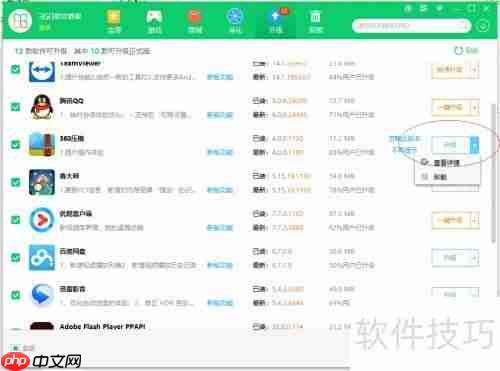Open the 宝库 software library tab
This screenshot has height=371, width=500.
coord(114,21)
